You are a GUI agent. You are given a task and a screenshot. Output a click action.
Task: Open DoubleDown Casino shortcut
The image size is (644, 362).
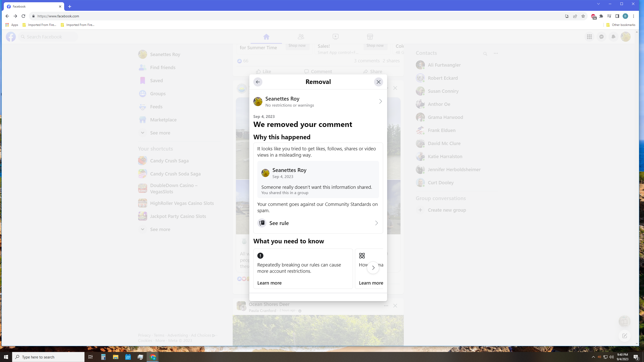[x=179, y=188]
